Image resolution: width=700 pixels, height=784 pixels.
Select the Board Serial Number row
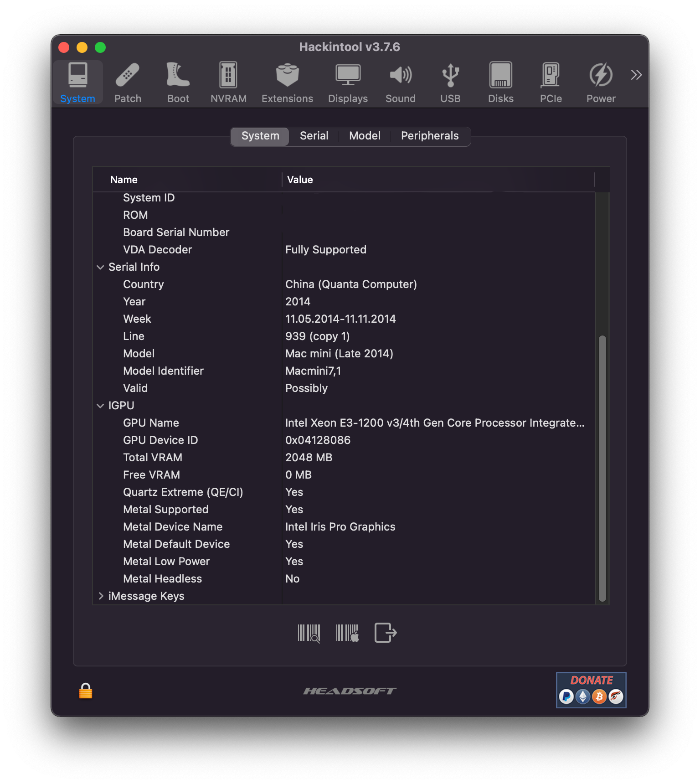(x=344, y=232)
